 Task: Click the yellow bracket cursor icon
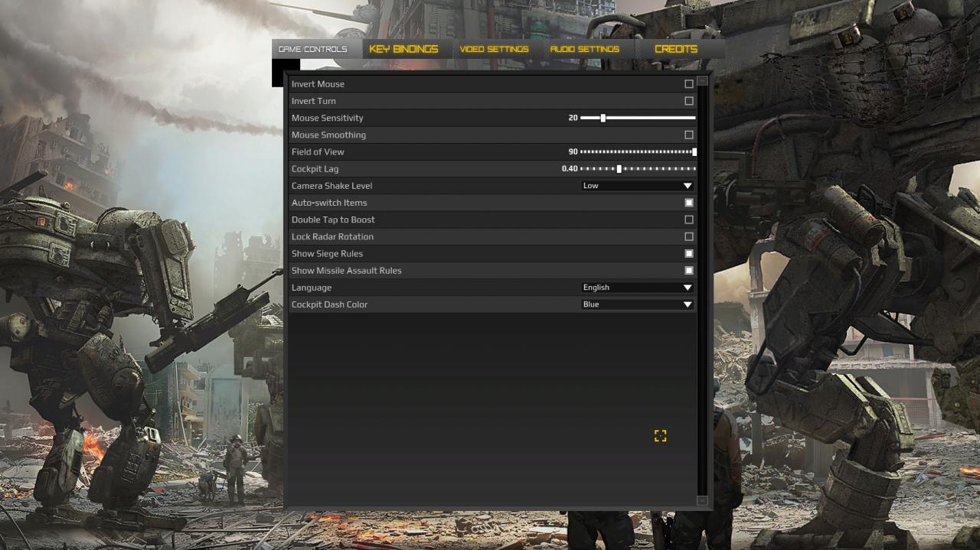pyautogui.click(x=661, y=436)
